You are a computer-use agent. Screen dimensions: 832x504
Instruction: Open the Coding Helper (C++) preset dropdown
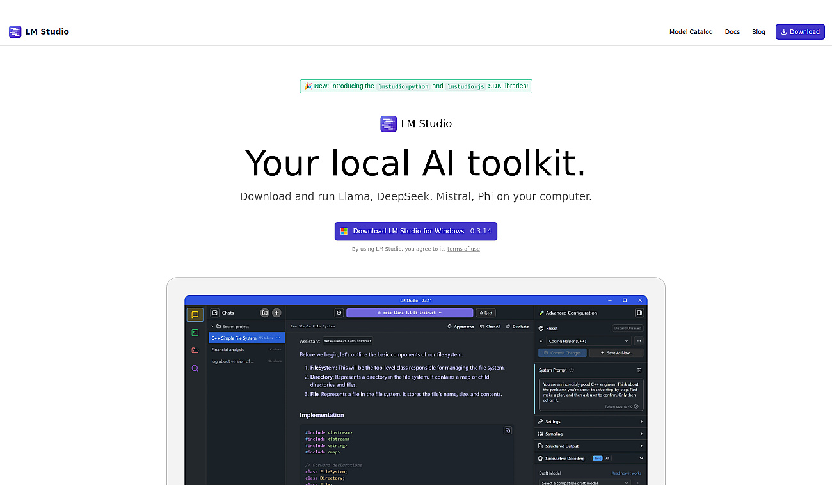589,341
